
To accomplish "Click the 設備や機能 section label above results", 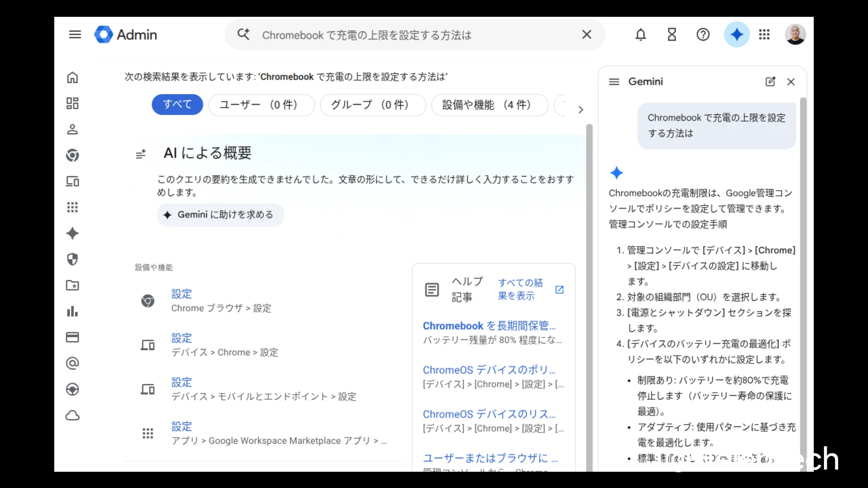I will point(154,267).
